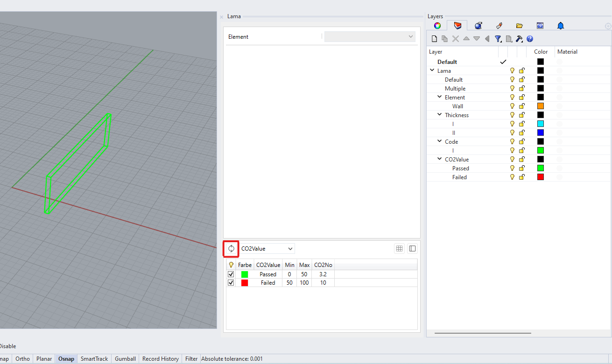Viewport: 612px width, 364px height.
Task: Open the Element dropdown in Lama panel
Action: tap(370, 36)
